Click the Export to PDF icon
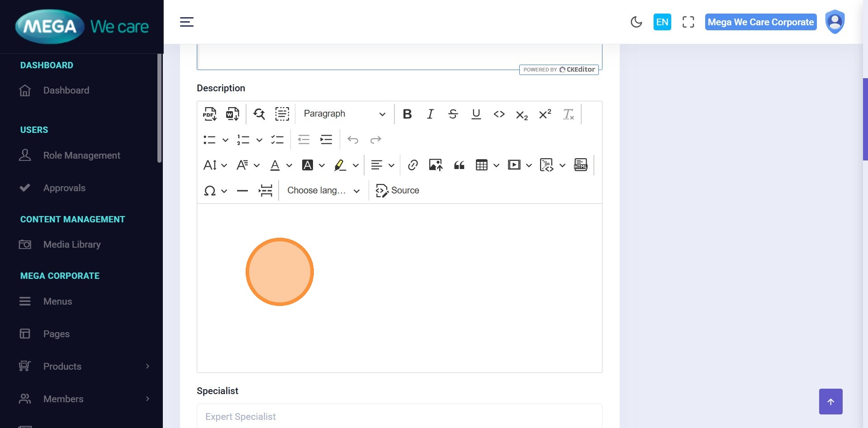Image resolution: width=868 pixels, height=428 pixels. click(209, 114)
